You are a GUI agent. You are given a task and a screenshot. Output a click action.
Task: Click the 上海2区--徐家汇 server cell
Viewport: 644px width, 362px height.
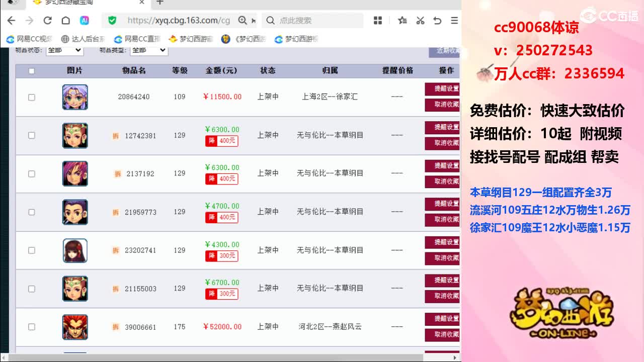click(330, 97)
